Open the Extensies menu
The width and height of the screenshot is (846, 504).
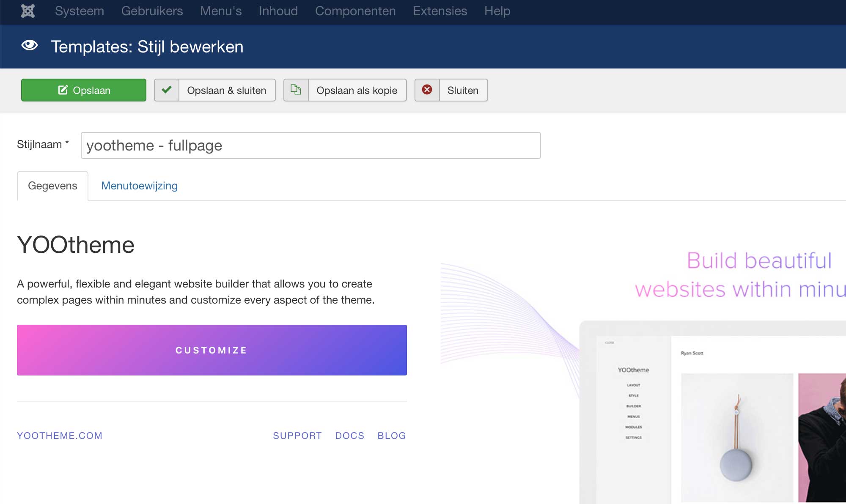(440, 11)
